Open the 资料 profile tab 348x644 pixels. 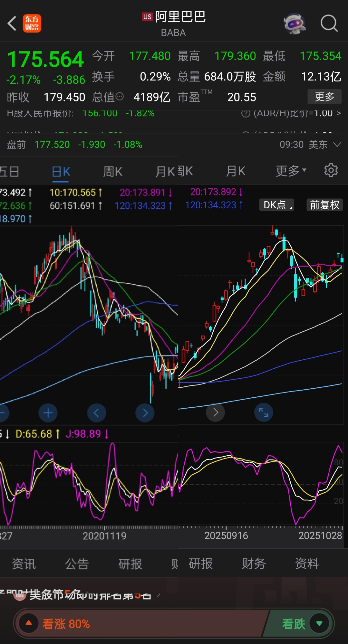(x=307, y=563)
